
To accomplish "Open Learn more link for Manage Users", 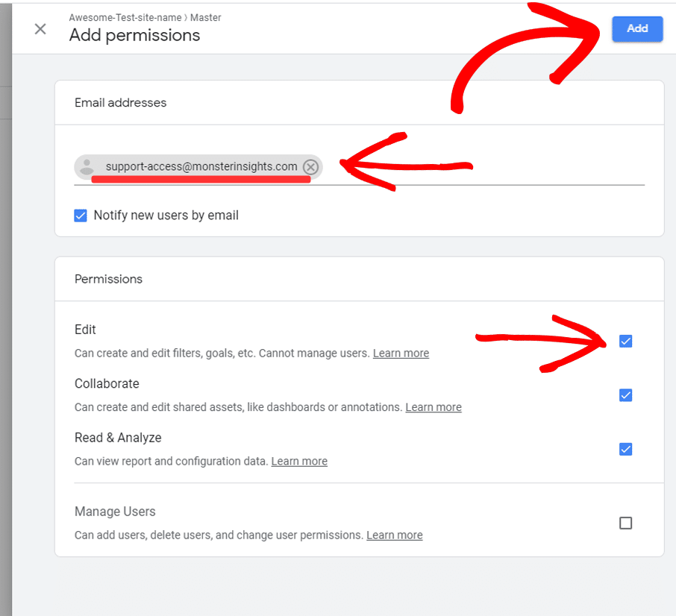I will point(395,535).
